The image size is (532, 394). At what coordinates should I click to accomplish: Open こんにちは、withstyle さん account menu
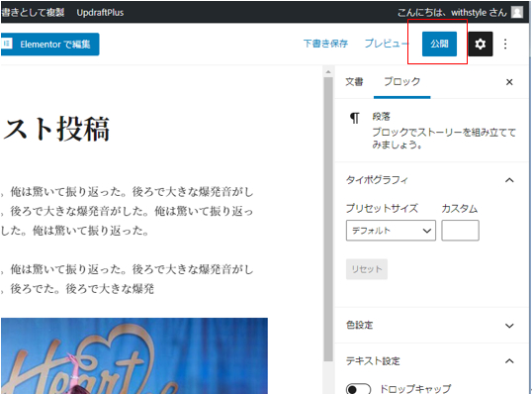pyautogui.click(x=460, y=13)
